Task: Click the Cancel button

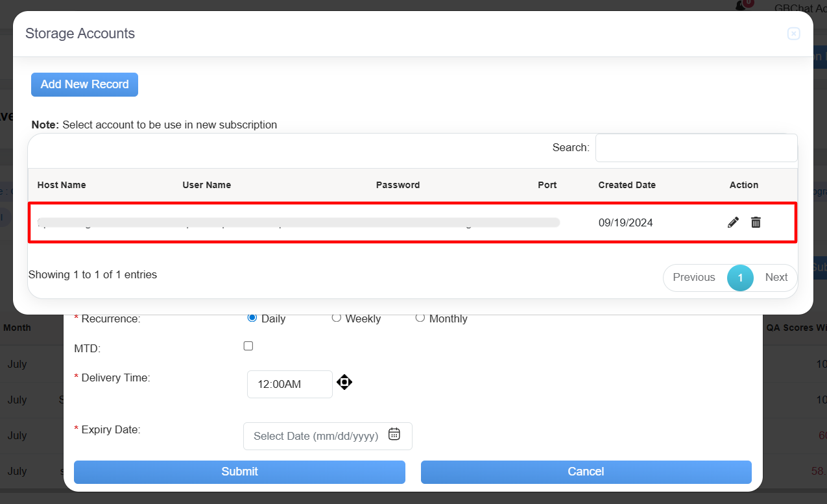Action: (586, 472)
